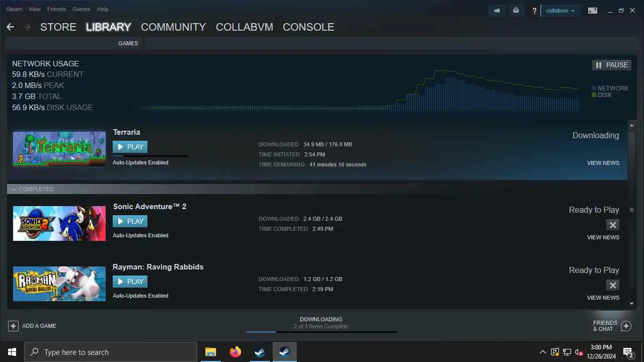This screenshot has width=644, height=362.
Task: Click the Terraria title text
Action: (x=126, y=132)
